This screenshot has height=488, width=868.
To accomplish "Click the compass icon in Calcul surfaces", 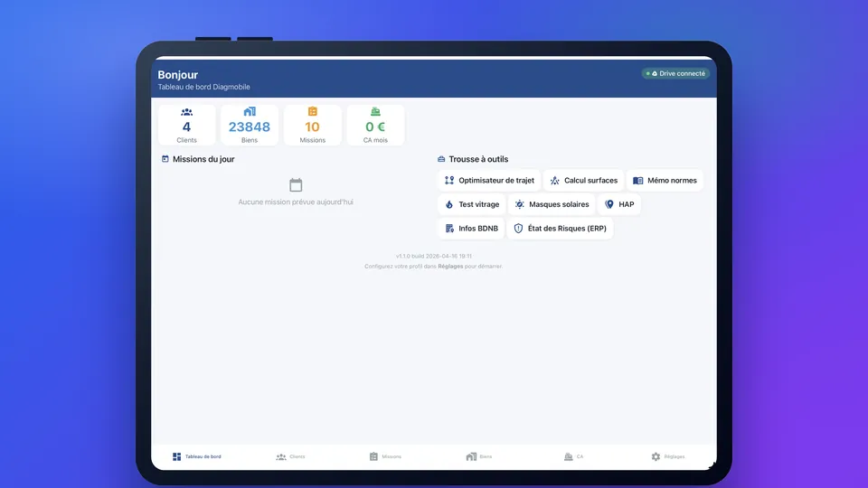I will pos(554,181).
